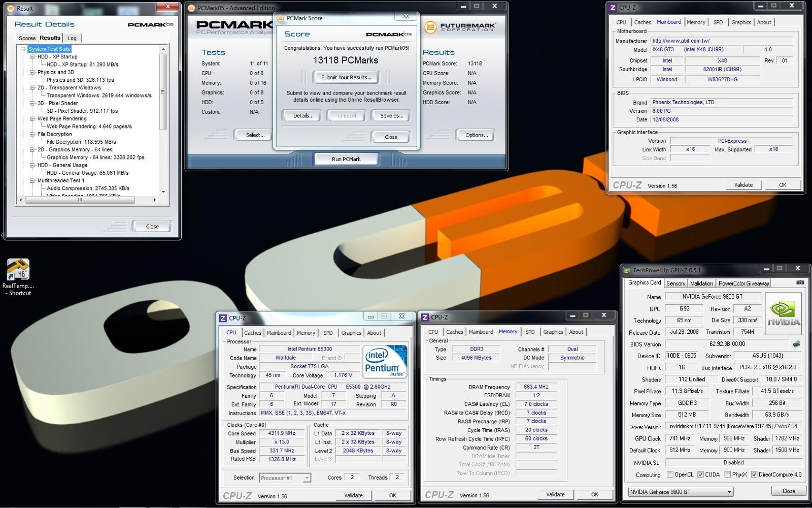Switch to Validation tab in GPU-Z
The image size is (812, 508).
click(x=701, y=283)
